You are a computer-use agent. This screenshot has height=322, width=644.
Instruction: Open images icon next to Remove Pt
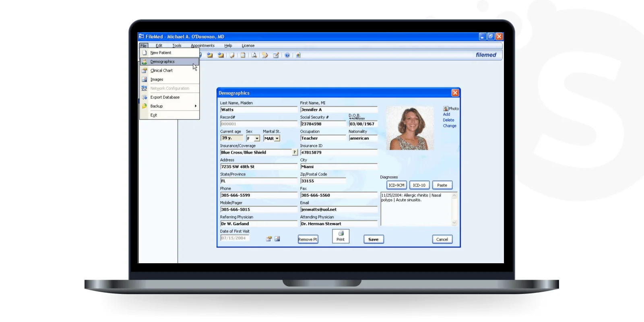tap(277, 239)
